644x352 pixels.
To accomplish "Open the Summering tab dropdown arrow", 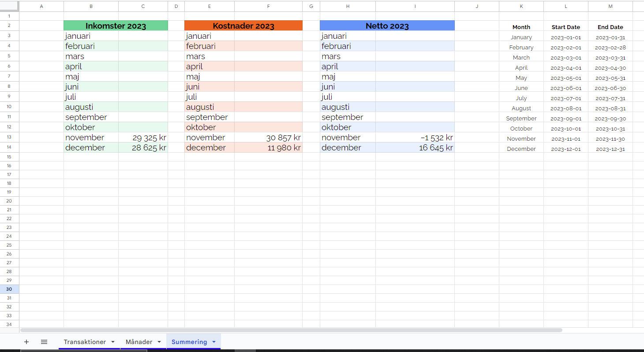I will click(214, 342).
